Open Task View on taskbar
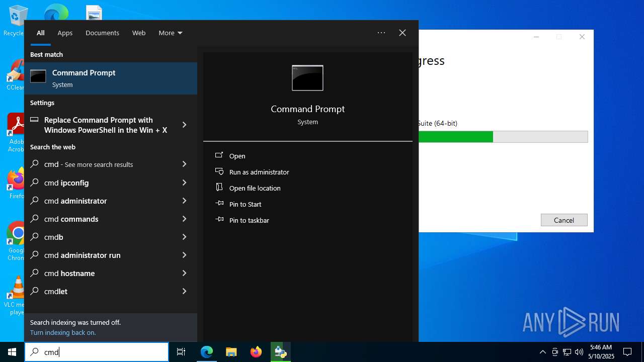 (x=181, y=352)
